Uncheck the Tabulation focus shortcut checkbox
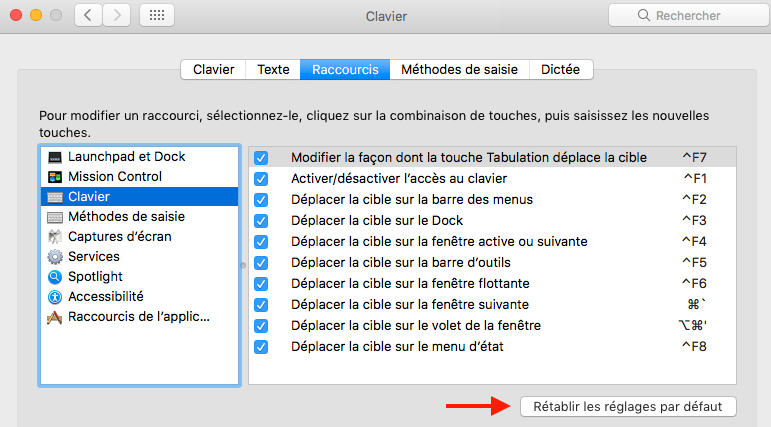 pos(261,158)
